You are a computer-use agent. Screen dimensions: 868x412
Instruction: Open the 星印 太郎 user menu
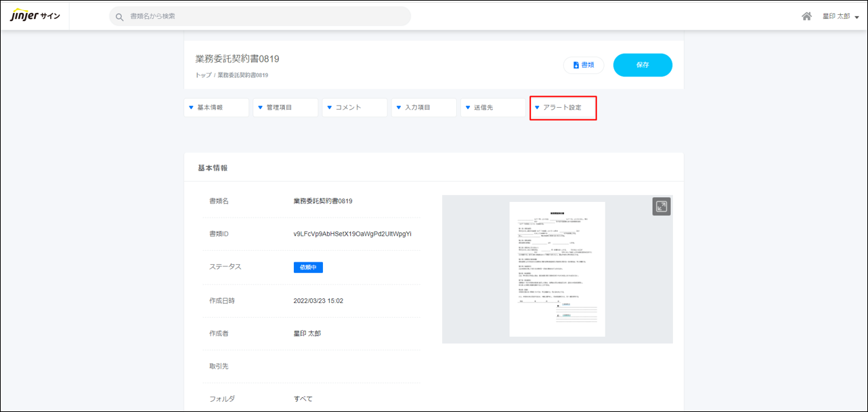point(840,16)
